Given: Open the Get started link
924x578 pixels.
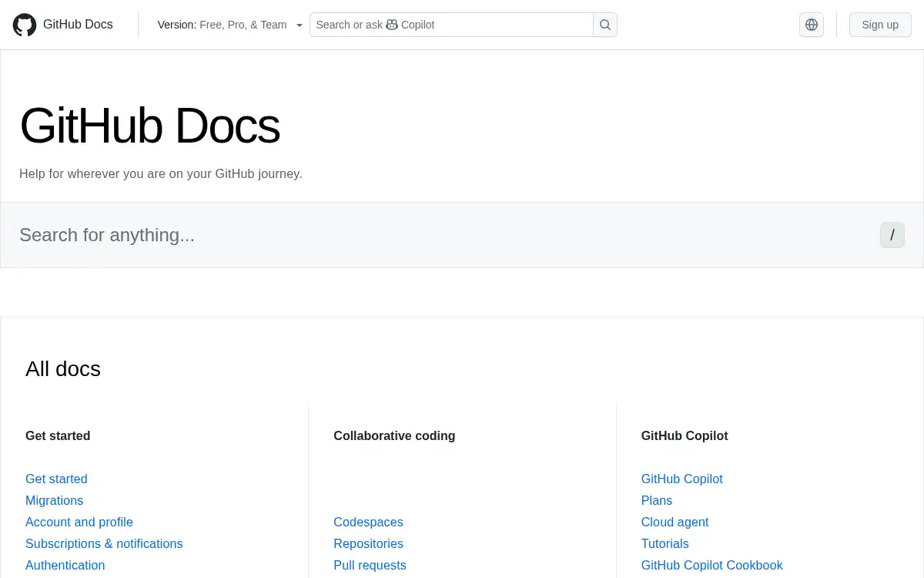Looking at the screenshot, I should coord(56,479).
